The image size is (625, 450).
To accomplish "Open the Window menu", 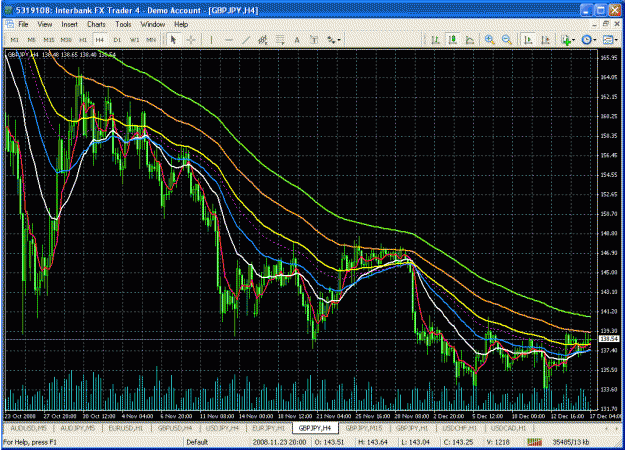I will (153, 24).
